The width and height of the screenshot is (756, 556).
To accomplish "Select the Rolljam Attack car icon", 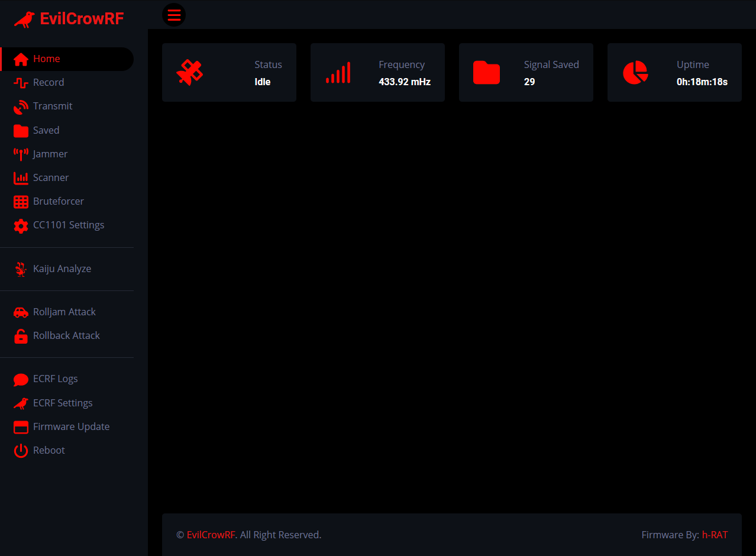I will point(21,312).
